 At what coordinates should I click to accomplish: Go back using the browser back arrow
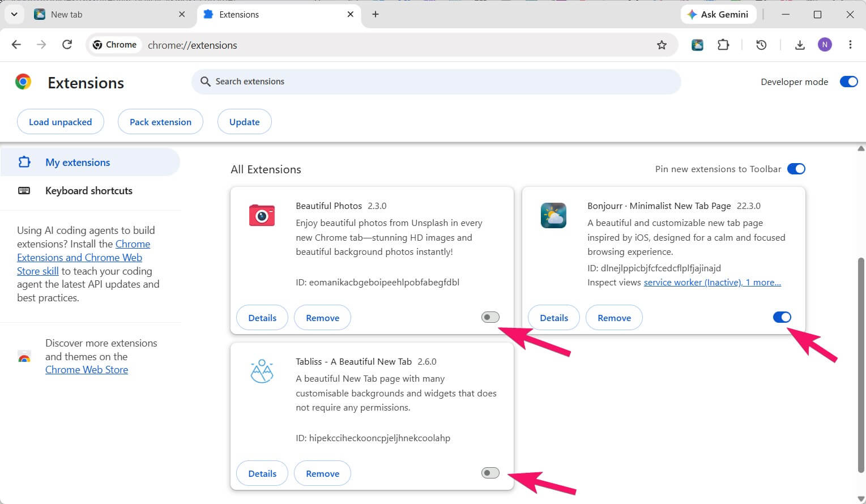[x=16, y=45]
